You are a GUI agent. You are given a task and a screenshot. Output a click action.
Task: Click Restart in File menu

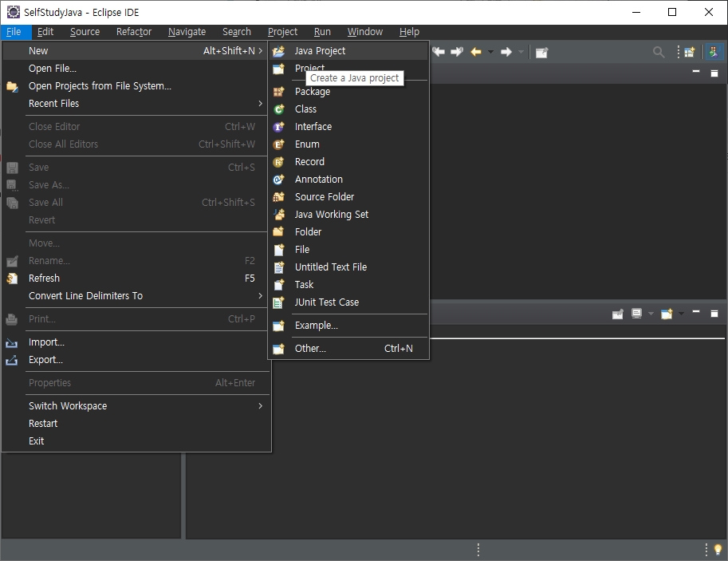(x=136, y=424)
